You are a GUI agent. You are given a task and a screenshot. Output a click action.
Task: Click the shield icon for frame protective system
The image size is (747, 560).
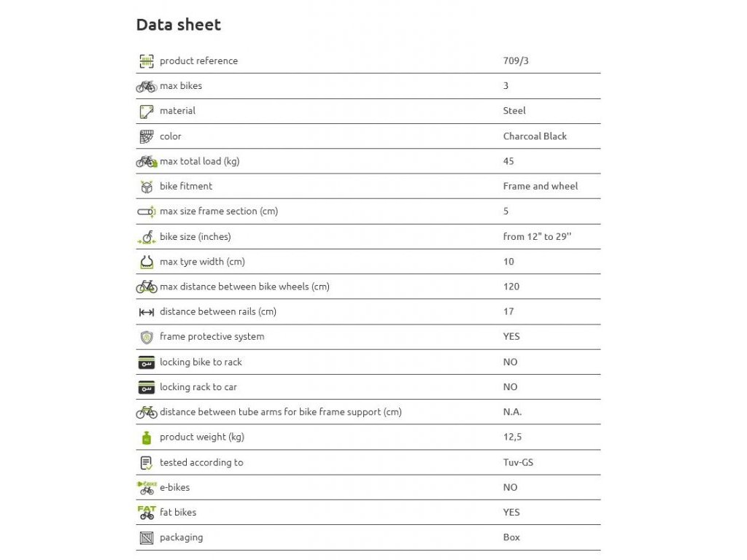pyautogui.click(x=147, y=337)
